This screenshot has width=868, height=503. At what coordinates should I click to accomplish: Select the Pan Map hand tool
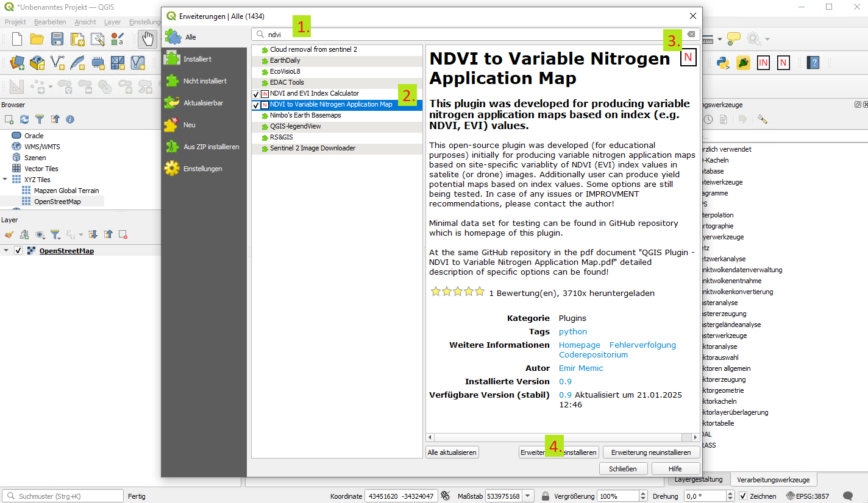147,39
